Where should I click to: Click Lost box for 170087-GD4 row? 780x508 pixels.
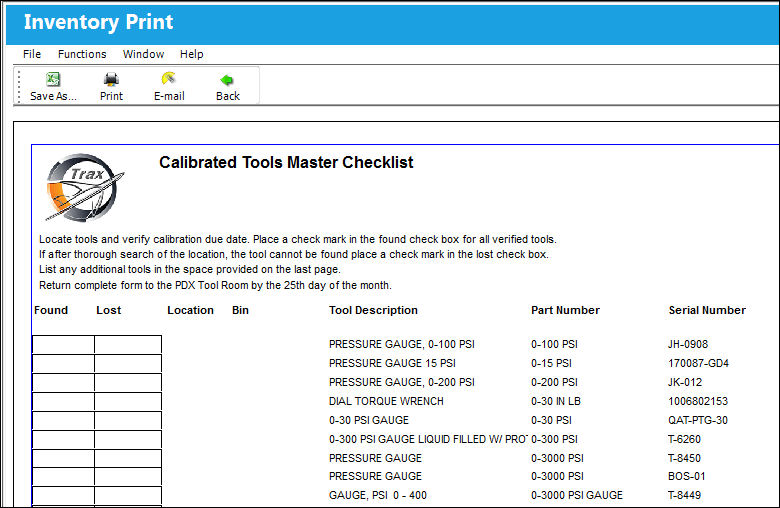point(128,363)
